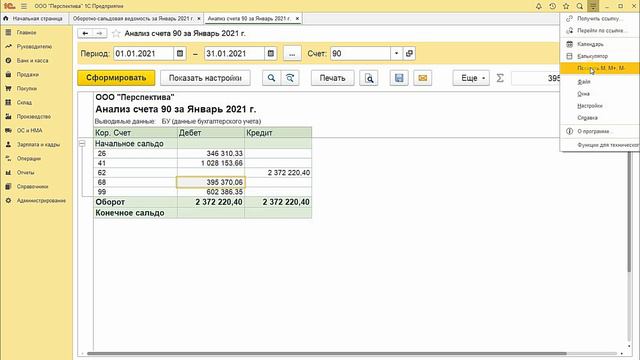Click the sum sigma icon
Viewport: 640px width, 360px height.
[x=500, y=78]
